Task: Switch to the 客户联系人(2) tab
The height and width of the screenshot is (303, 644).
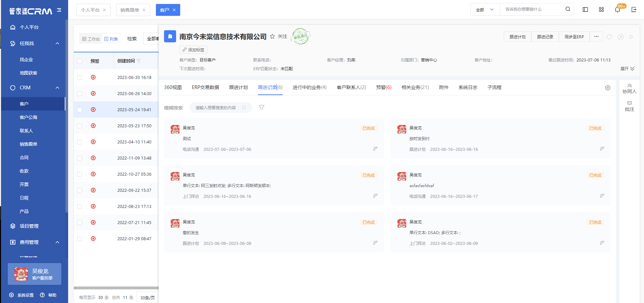Action: [352, 87]
